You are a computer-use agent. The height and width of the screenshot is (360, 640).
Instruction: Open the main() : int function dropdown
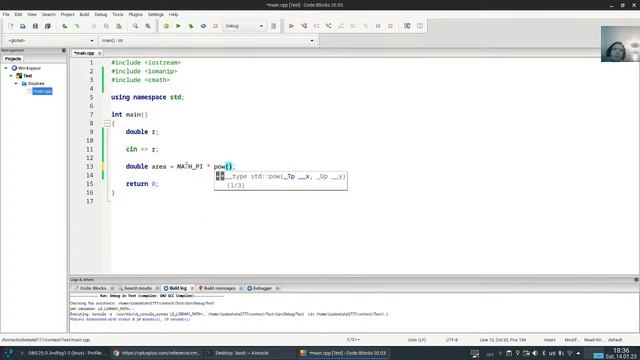pyautogui.click(x=207, y=40)
